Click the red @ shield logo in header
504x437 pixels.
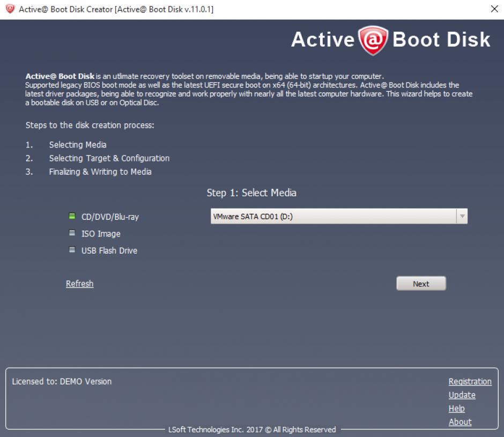373,40
